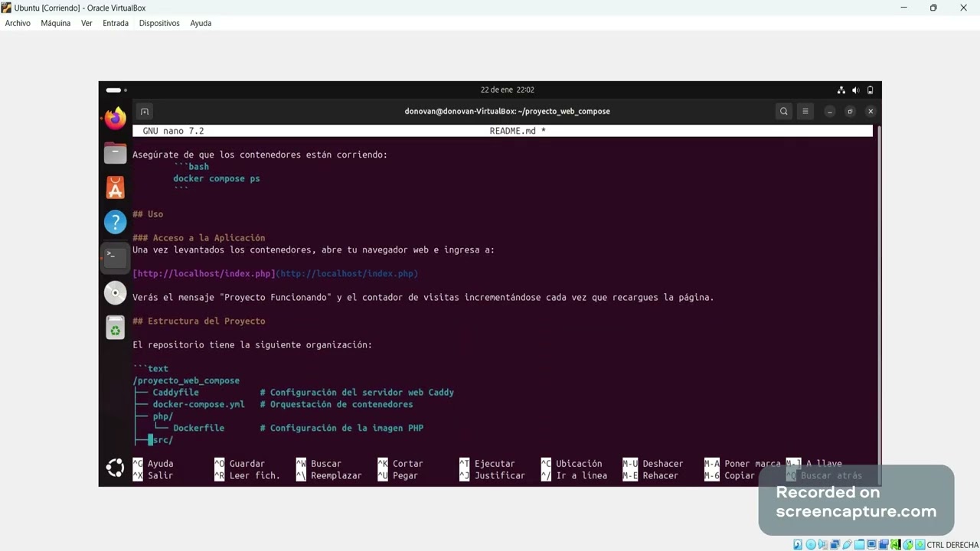980x551 pixels.
Task: Click the nano Poner marca shortcut
Action: (743, 464)
